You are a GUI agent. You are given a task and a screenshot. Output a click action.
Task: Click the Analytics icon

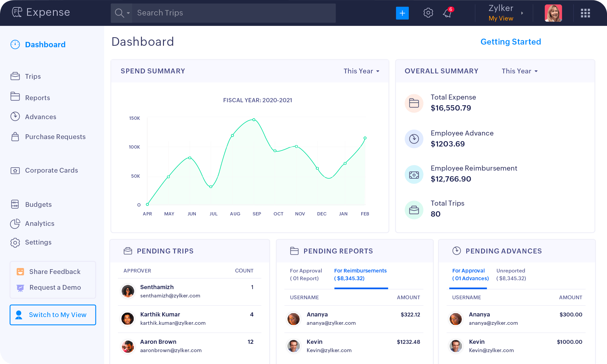pyautogui.click(x=15, y=223)
